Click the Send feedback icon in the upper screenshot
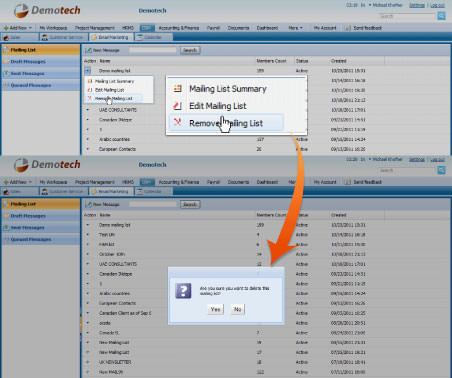This screenshot has height=378, width=452. point(348,28)
